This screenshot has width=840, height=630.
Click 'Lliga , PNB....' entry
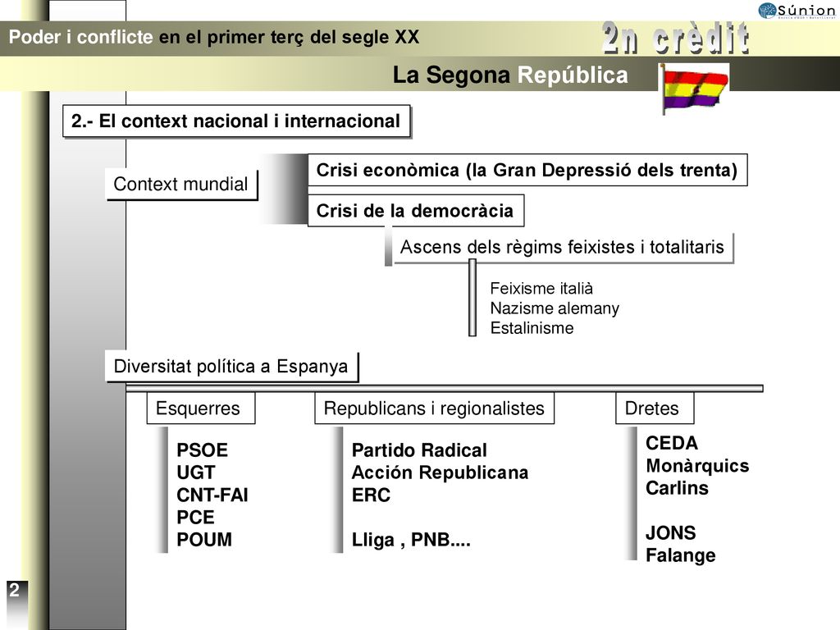(x=412, y=540)
